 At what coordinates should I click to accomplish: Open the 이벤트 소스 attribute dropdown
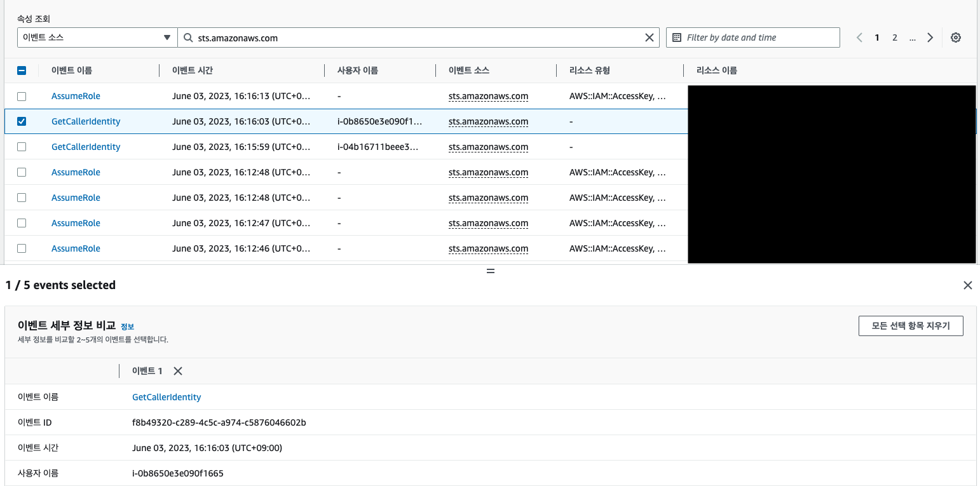[x=97, y=37]
